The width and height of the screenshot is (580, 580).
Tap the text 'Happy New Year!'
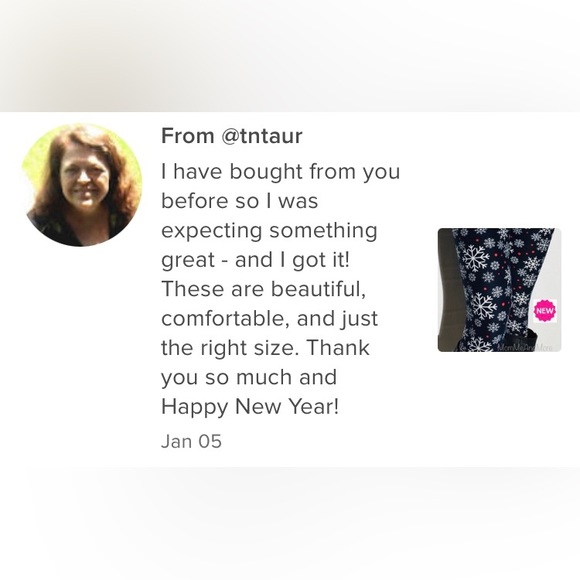[250, 407]
